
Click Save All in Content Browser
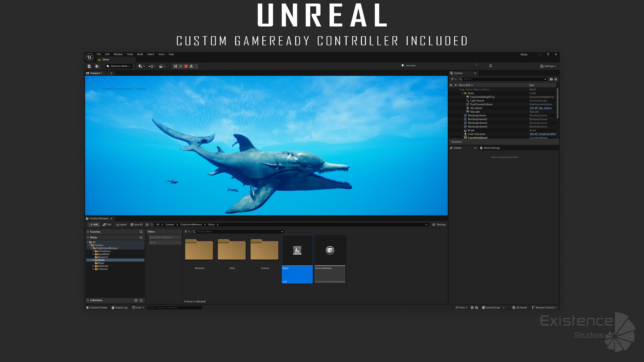coord(136,225)
